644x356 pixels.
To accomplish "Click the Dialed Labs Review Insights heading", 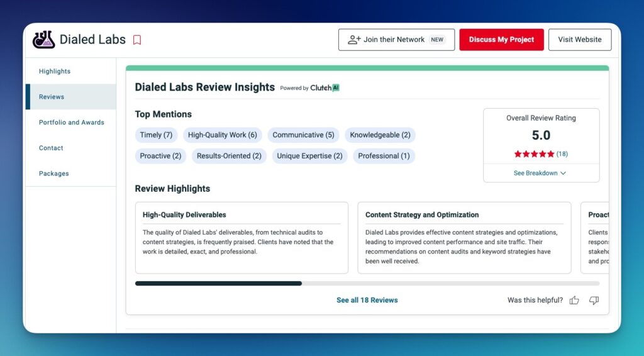I will 205,87.
